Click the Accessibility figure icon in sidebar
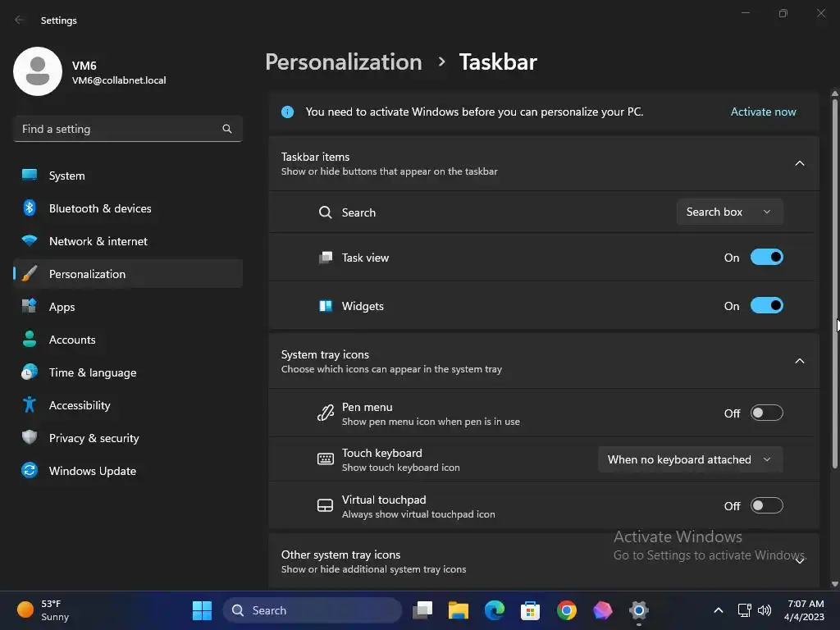840x630 pixels. coord(30,405)
